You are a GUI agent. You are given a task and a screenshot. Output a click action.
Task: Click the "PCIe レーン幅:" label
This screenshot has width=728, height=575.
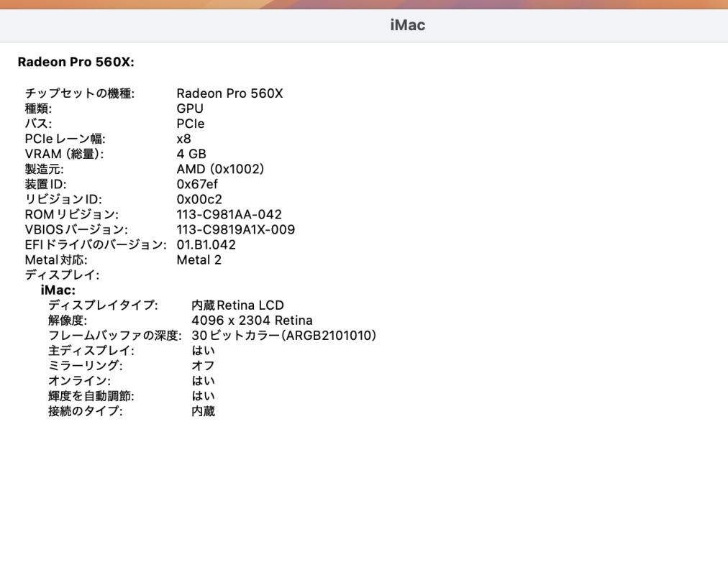click(65, 139)
